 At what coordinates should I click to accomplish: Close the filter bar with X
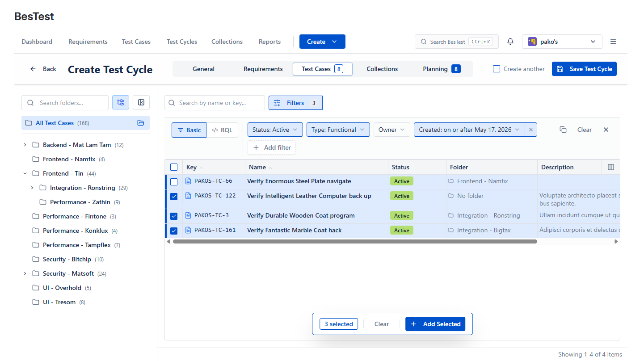click(x=606, y=130)
